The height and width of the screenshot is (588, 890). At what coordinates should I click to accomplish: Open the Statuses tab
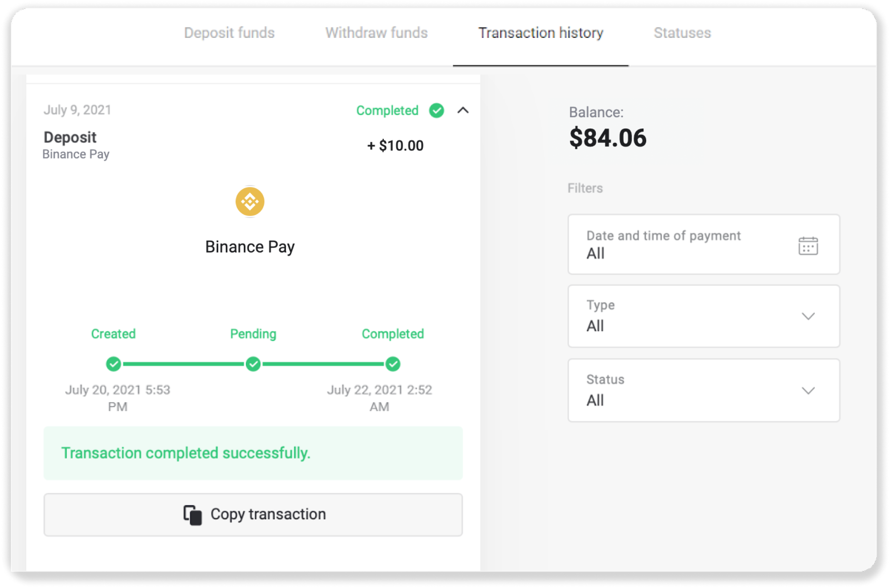(682, 33)
